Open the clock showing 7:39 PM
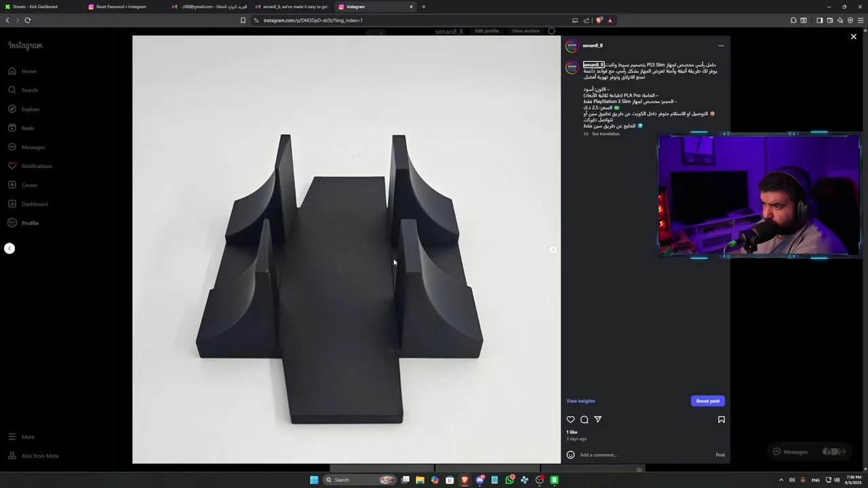Image resolution: width=868 pixels, height=488 pixels. pyautogui.click(x=852, y=480)
